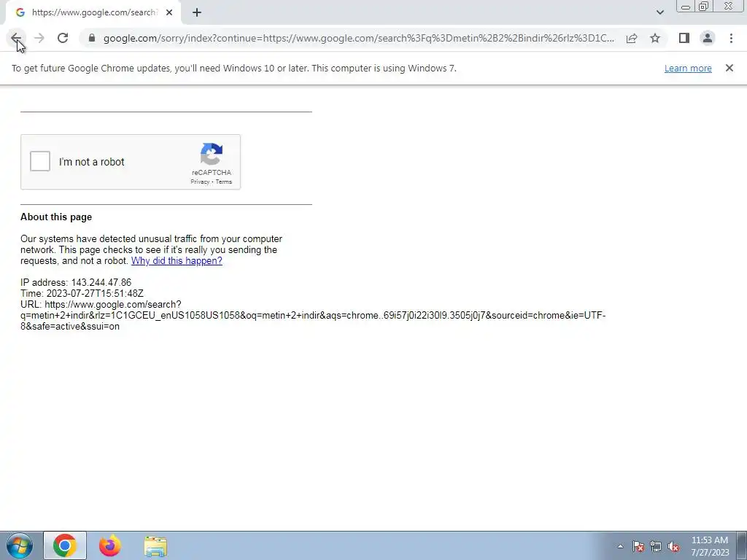Click the forward navigation arrow
Viewport: 747px width, 560px height.
tap(39, 38)
